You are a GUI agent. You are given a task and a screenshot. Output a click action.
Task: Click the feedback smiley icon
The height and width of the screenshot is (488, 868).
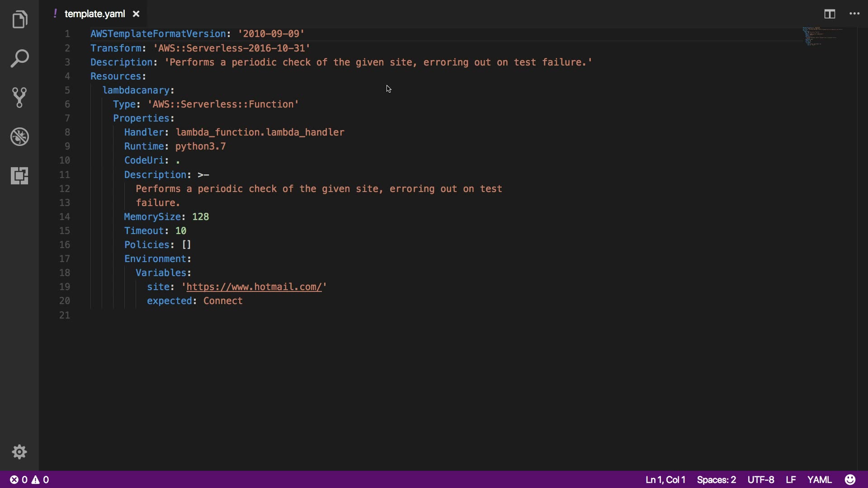pos(850,479)
